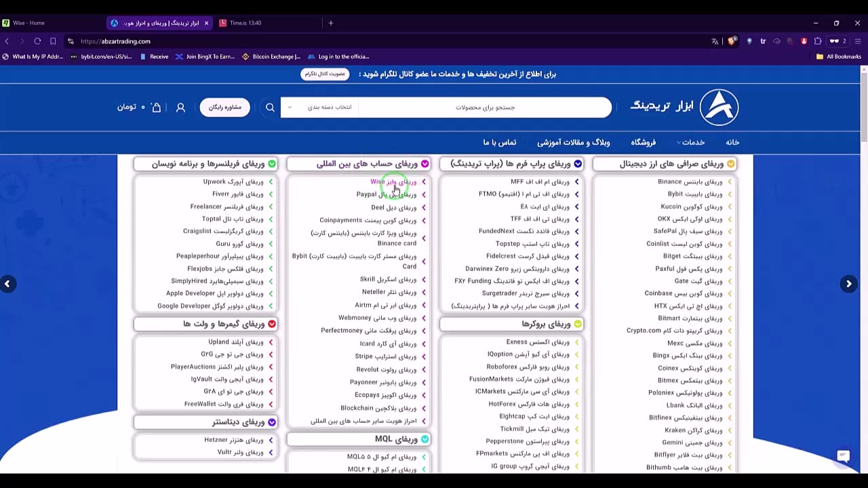This screenshot has height=488, width=868.
Task: Open Toptal verification link
Action: (233, 219)
